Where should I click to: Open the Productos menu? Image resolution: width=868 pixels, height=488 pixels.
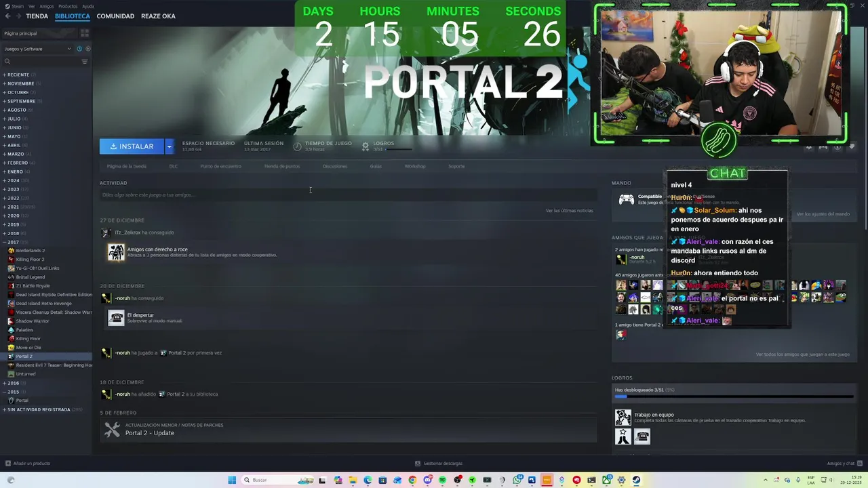pyautogui.click(x=68, y=6)
